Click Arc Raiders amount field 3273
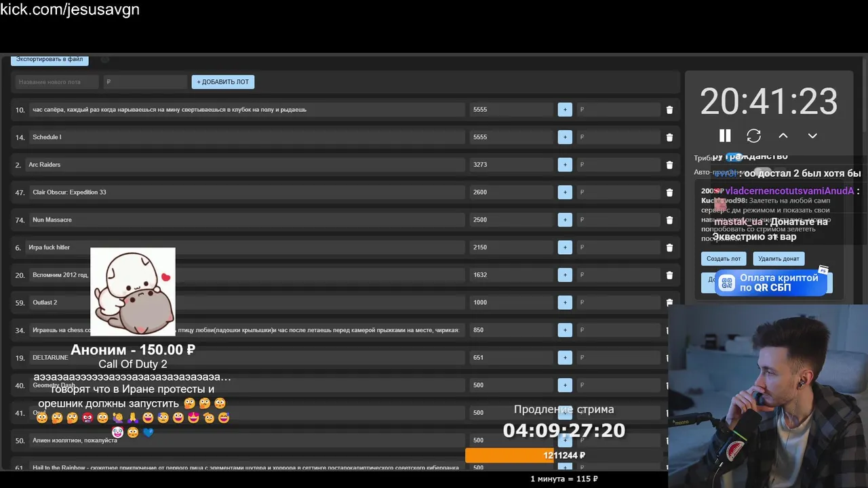The image size is (868, 488). click(511, 165)
